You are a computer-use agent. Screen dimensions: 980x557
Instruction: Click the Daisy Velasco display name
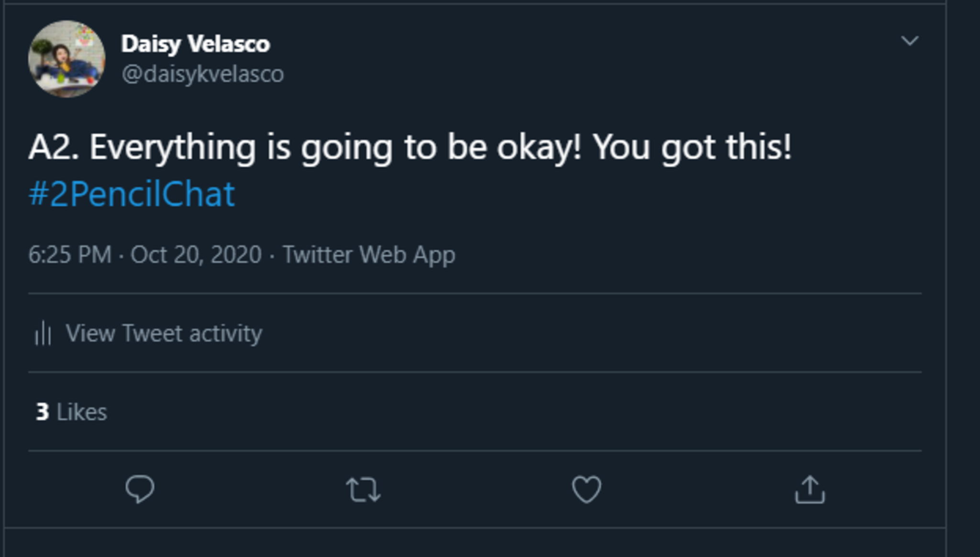point(195,44)
